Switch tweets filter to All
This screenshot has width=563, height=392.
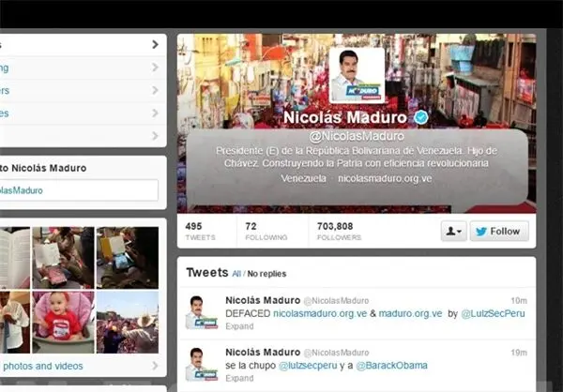[x=236, y=274]
